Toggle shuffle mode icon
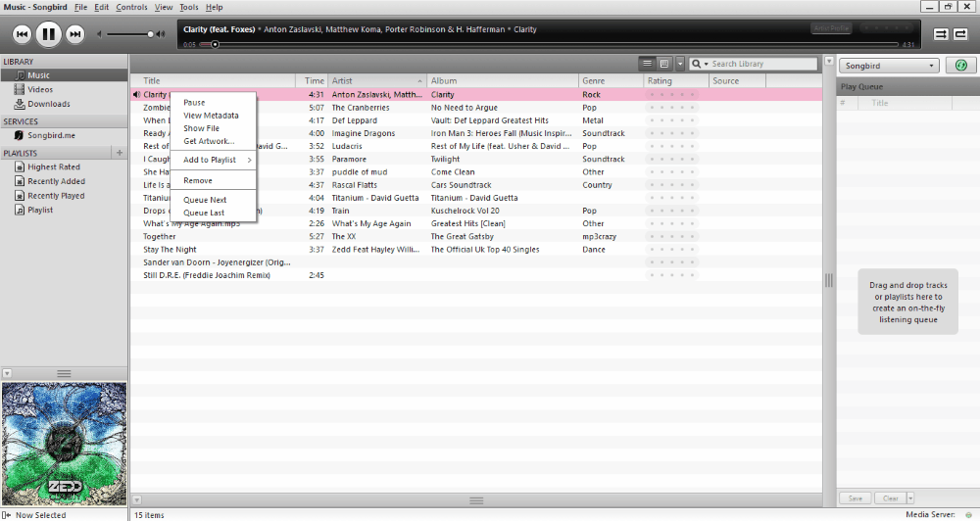Image resolution: width=980 pixels, height=521 pixels. [941, 34]
